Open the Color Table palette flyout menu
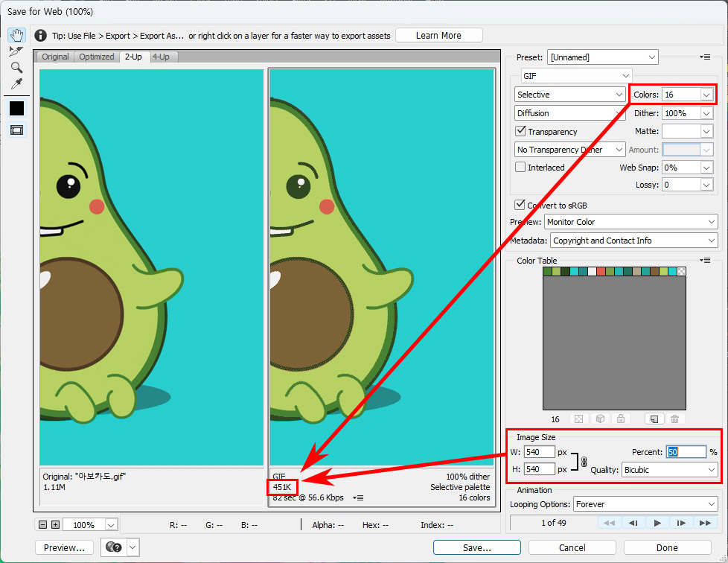Screen dimensions: 728x563 705,261
